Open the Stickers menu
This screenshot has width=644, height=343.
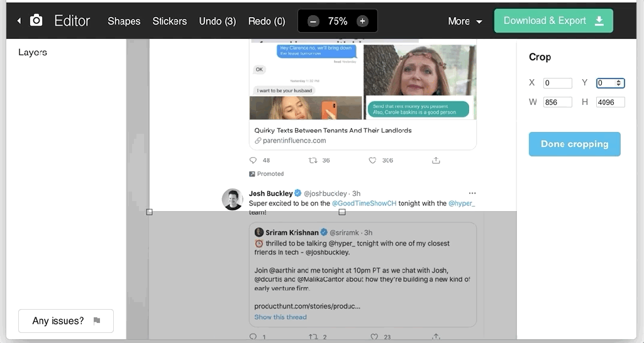pyautogui.click(x=169, y=21)
